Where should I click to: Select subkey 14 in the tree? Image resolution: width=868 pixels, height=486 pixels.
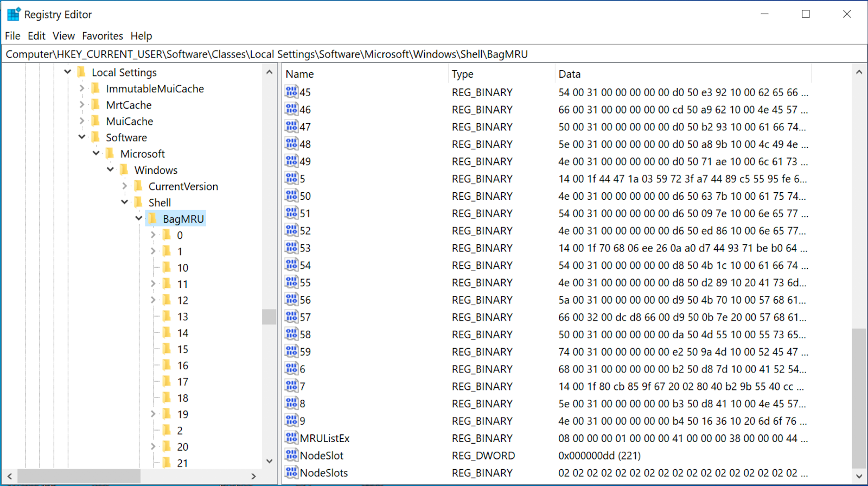182,333
